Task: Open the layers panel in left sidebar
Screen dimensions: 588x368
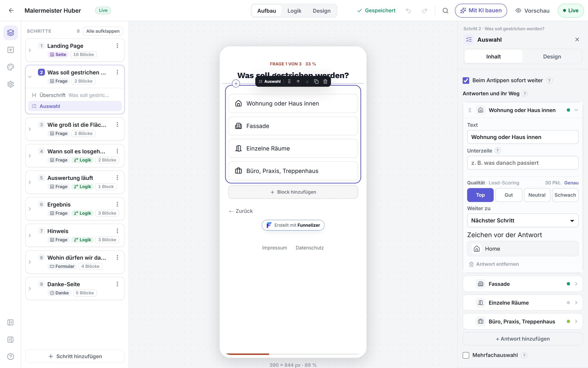Action: click(x=10, y=33)
